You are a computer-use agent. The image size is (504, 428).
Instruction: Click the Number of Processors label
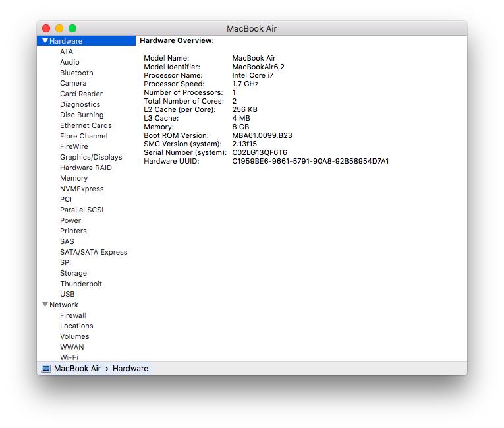pos(183,92)
